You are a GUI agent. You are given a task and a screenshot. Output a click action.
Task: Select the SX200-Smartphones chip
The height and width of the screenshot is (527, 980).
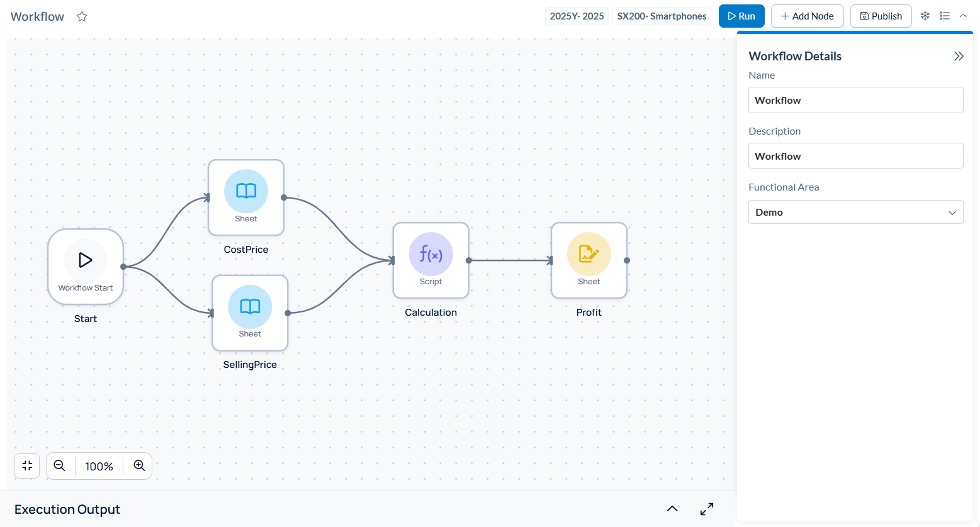click(x=662, y=16)
